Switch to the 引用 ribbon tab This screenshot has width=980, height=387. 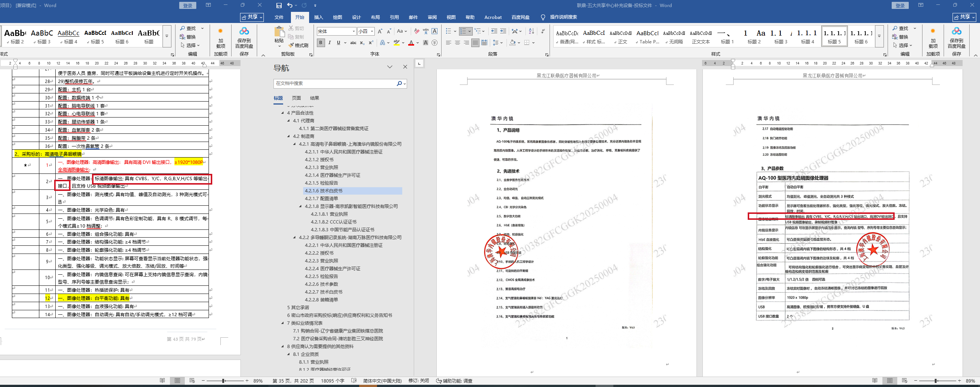[394, 17]
